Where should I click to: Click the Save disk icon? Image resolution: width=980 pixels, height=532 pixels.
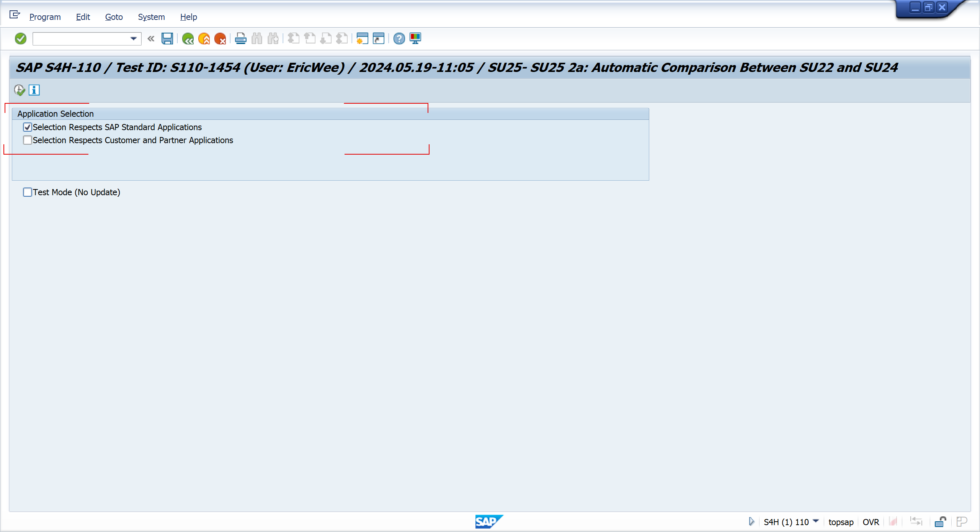167,39
